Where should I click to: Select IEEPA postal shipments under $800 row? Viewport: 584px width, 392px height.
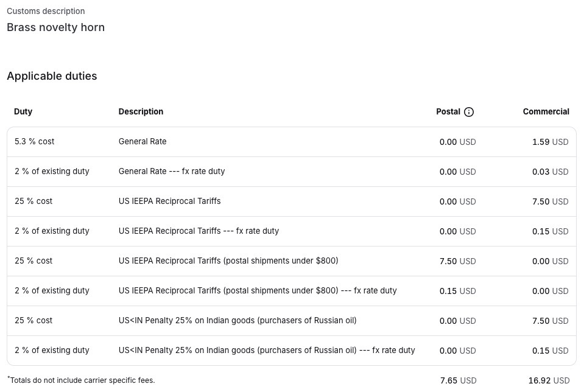[x=228, y=261]
